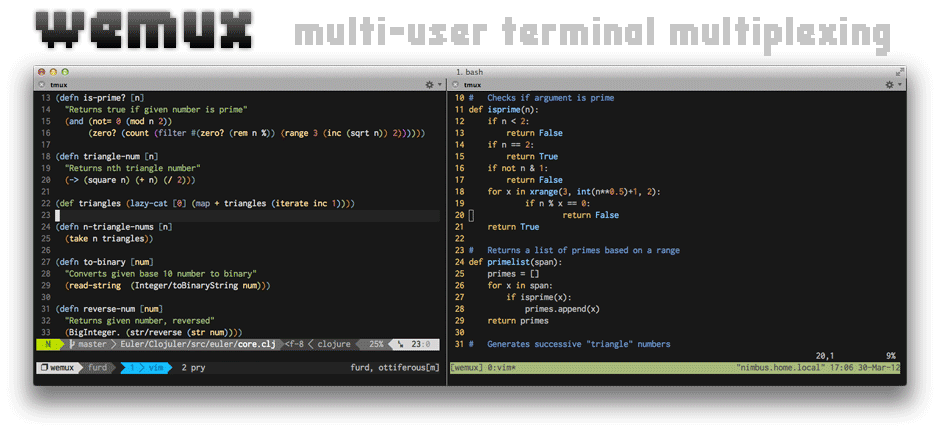
Task: Click the hollow cursor box on line 20
Action: click(x=471, y=215)
